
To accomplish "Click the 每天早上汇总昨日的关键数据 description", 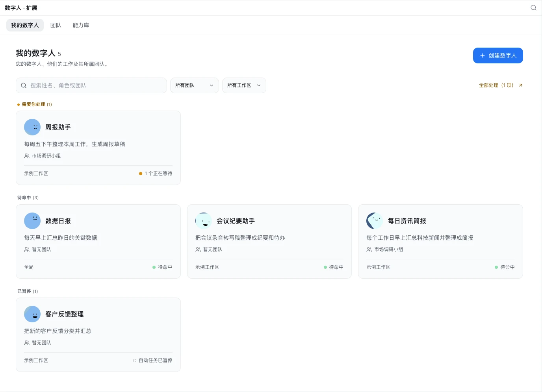I will coord(60,238).
